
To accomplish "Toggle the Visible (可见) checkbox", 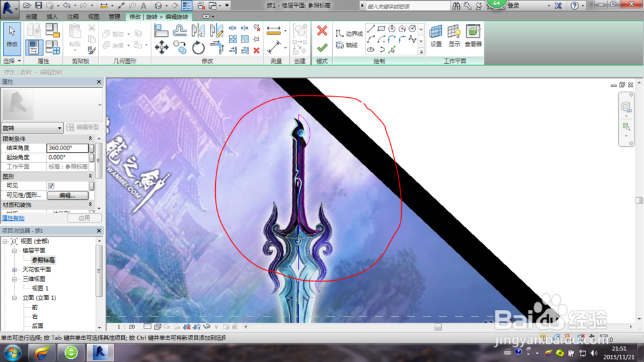I will click(51, 186).
